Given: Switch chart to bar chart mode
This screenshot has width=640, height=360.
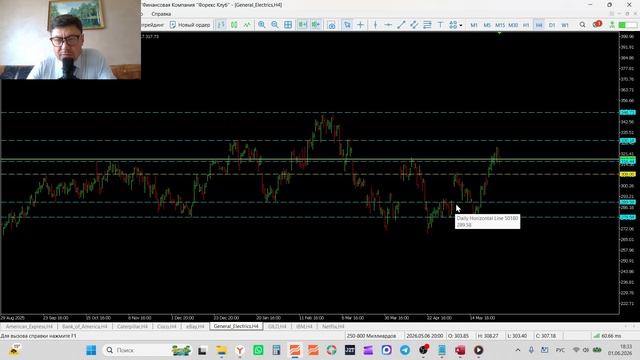Looking at the screenshot, I should tap(221, 25).
